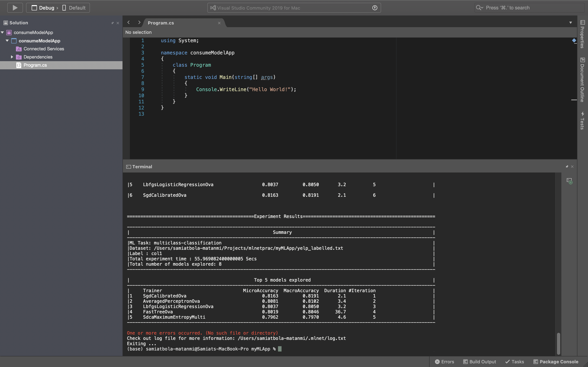Create a new terminal with plus icon
Image resolution: width=588 pixels, height=367 pixels.
569,181
